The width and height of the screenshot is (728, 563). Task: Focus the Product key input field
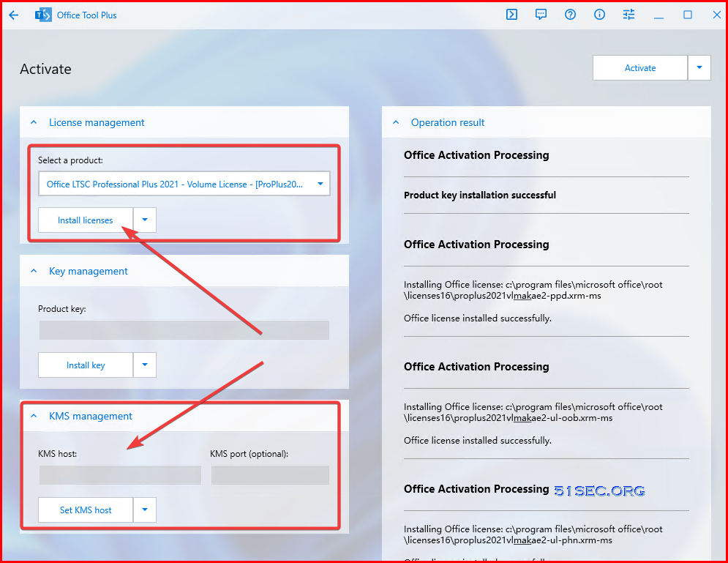[184, 329]
